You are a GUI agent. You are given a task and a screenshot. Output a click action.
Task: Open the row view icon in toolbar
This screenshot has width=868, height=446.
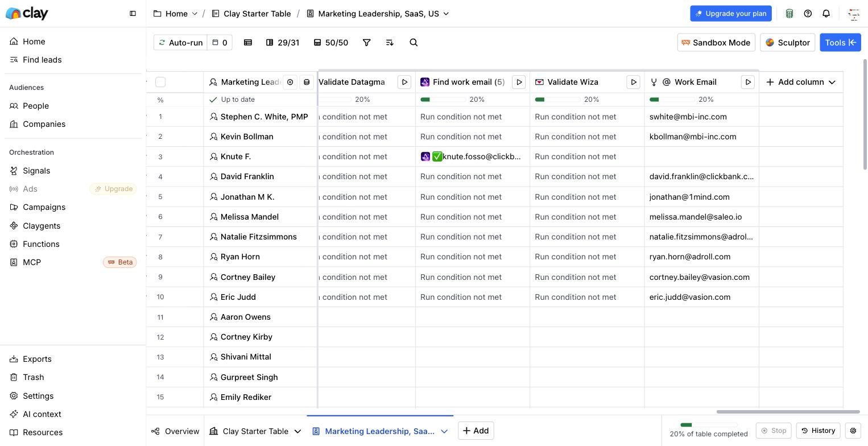248,43
